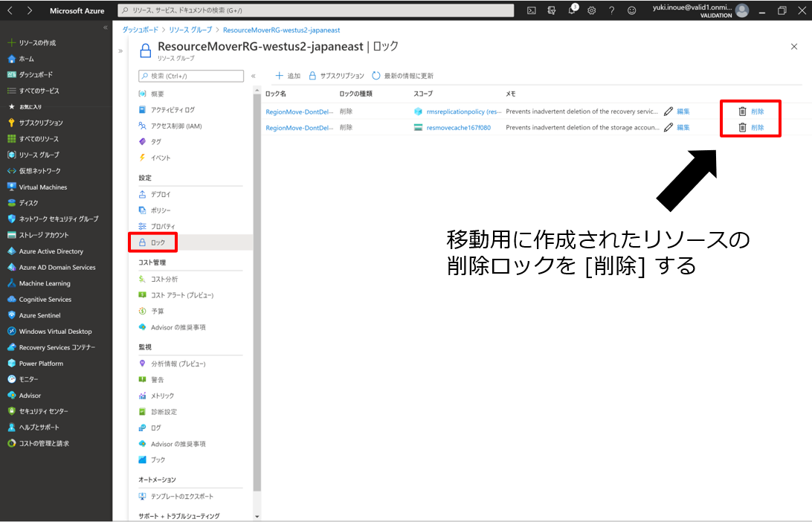Open 仮想ネットワーク in sidebar
The width and height of the screenshot is (812, 522).
[x=33, y=171]
